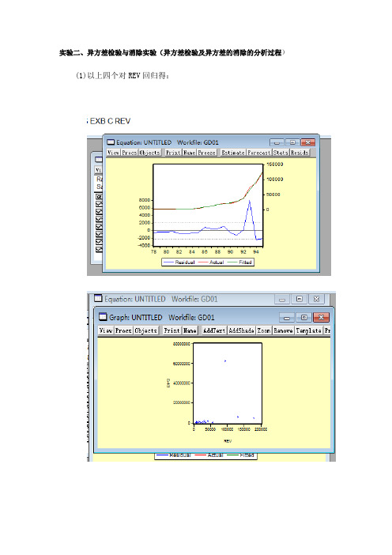
Task: Click the REV axis label in scatter graph
Action: click(228, 441)
